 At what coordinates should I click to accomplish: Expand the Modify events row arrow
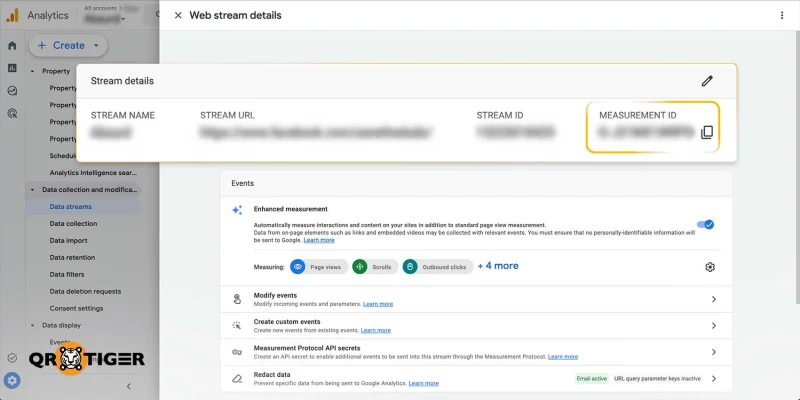[x=714, y=299]
